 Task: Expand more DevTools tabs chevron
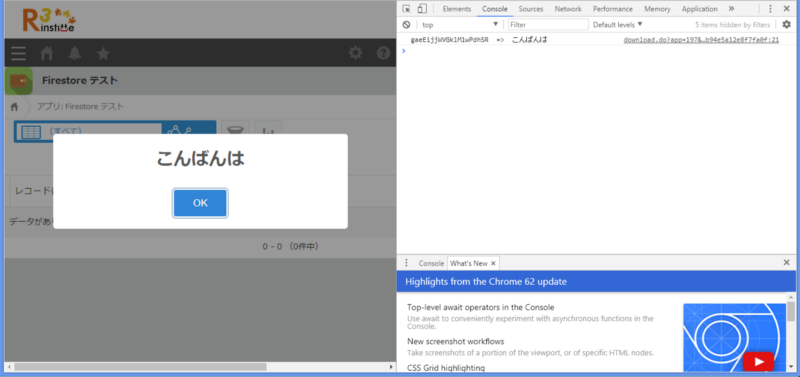click(731, 9)
